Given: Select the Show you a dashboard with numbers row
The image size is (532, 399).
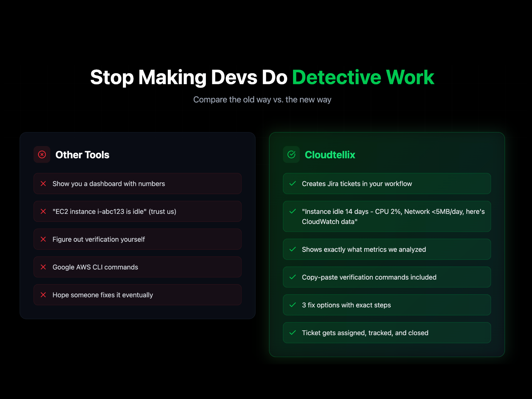Looking at the screenshot, I should pyautogui.click(x=138, y=184).
